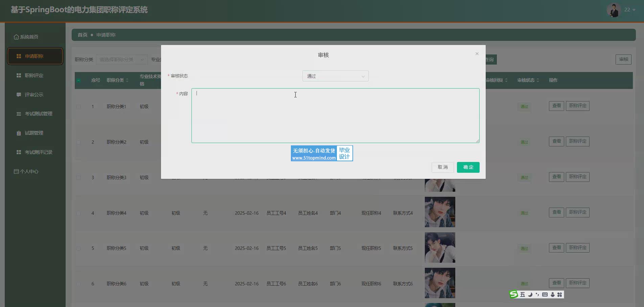Click the Sogou input method logo
The width and height of the screenshot is (644, 307).
[x=514, y=294]
